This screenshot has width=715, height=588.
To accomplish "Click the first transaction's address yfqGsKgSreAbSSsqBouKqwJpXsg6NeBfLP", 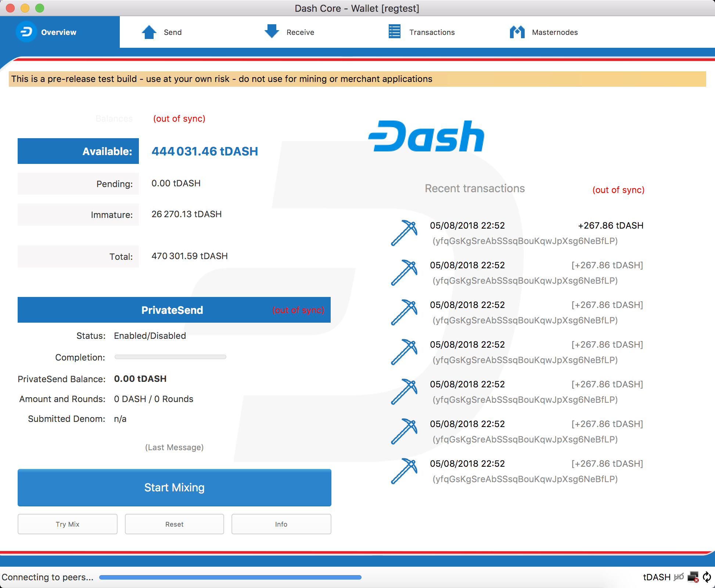I will pos(525,241).
